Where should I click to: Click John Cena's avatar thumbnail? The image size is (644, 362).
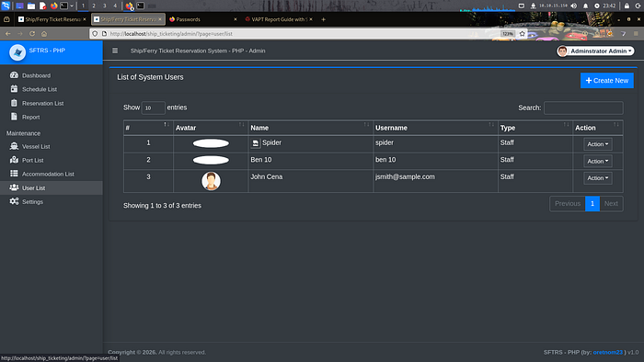point(211,181)
